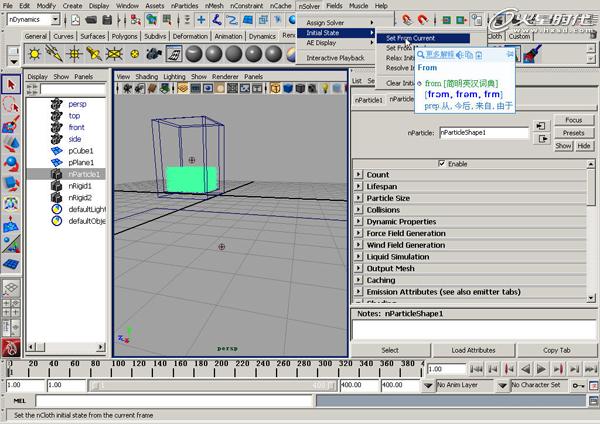Click the Select button at bottom
The image size is (600, 424).
coord(390,350)
